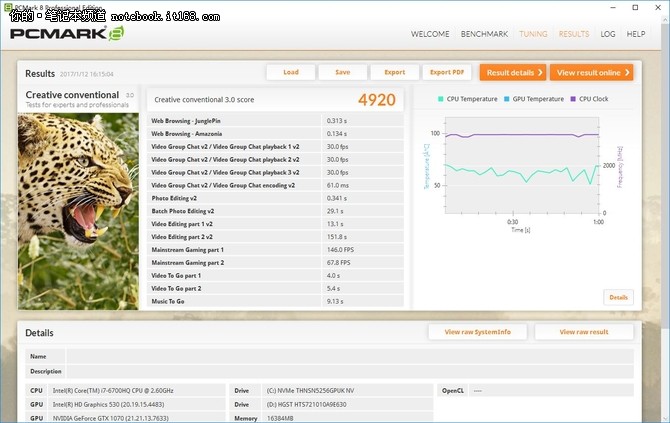The height and width of the screenshot is (423, 670).
Task: Select Video Editing part 2 v2 row
Action: pyautogui.click(x=275, y=237)
